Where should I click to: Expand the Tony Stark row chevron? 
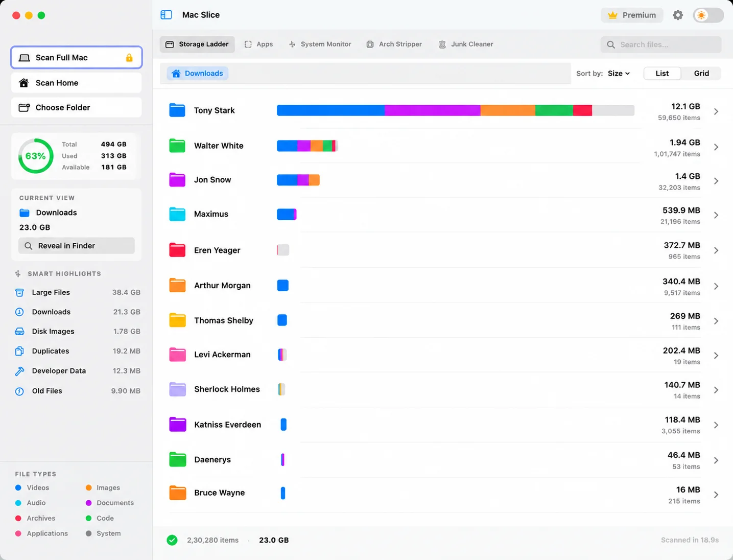(x=716, y=111)
